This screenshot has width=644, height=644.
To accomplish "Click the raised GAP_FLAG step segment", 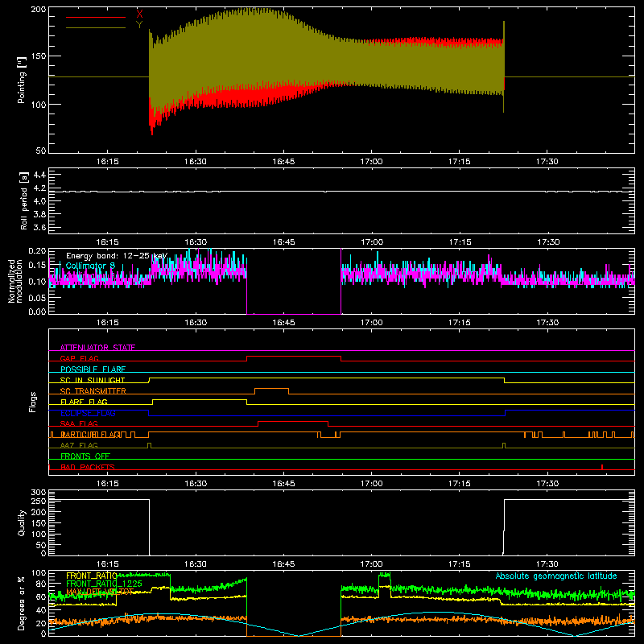I will [x=294, y=356].
